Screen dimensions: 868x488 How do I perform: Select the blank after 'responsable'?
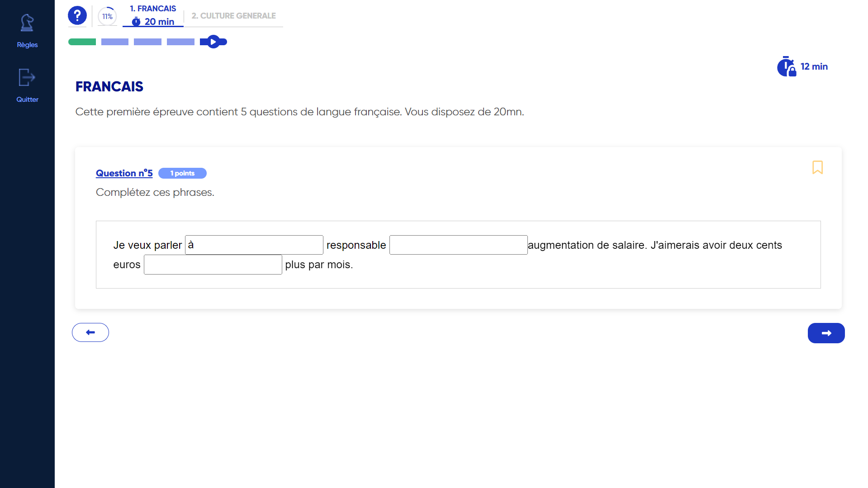(x=458, y=245)
